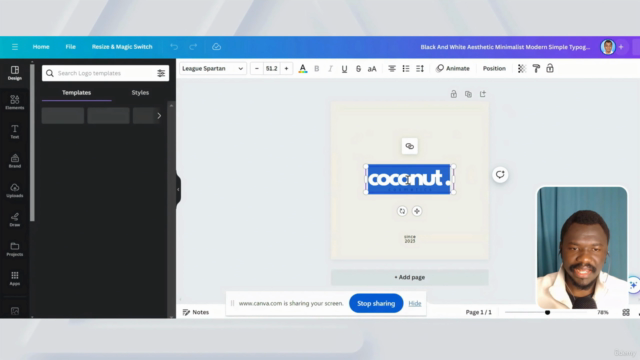Open the League Spartan font dropdown

213,69
